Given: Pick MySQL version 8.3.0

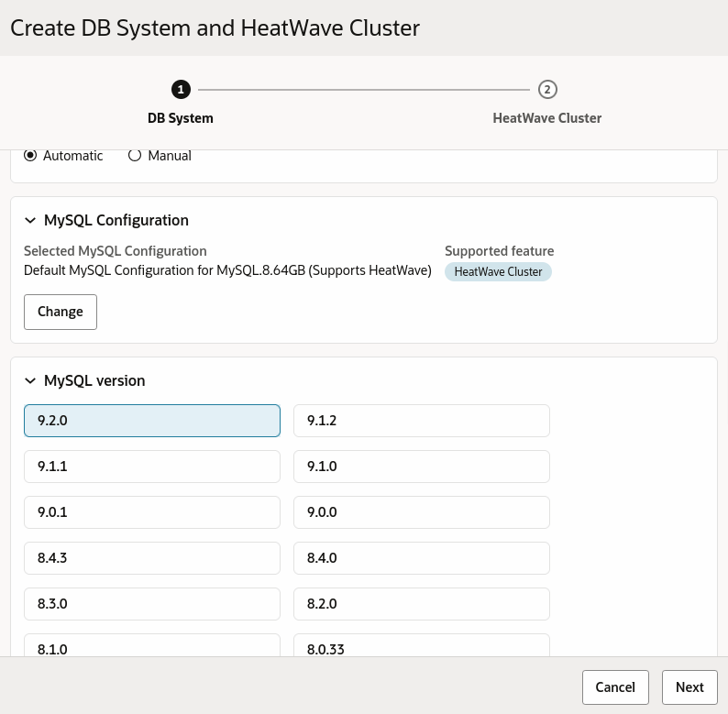Looking at the screenshot, I should 152,604.
